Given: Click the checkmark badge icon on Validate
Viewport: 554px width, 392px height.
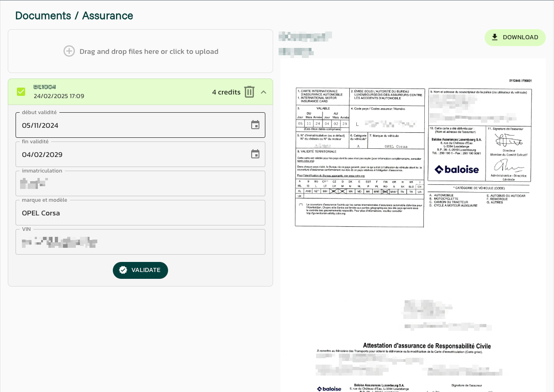Looking at the screenshot, I should (123, 270).
